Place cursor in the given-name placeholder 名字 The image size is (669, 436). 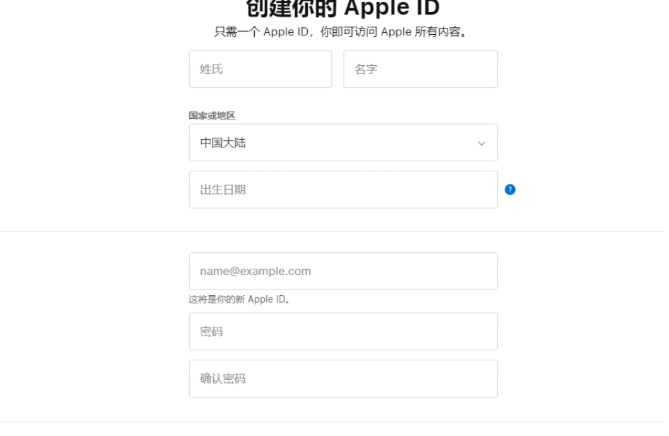tap(421, 69)
